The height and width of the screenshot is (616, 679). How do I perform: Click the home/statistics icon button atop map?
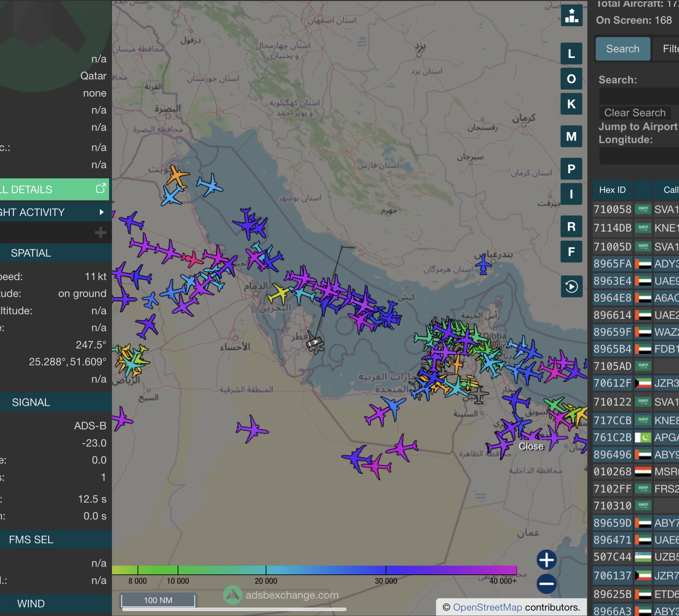point(571,16)
